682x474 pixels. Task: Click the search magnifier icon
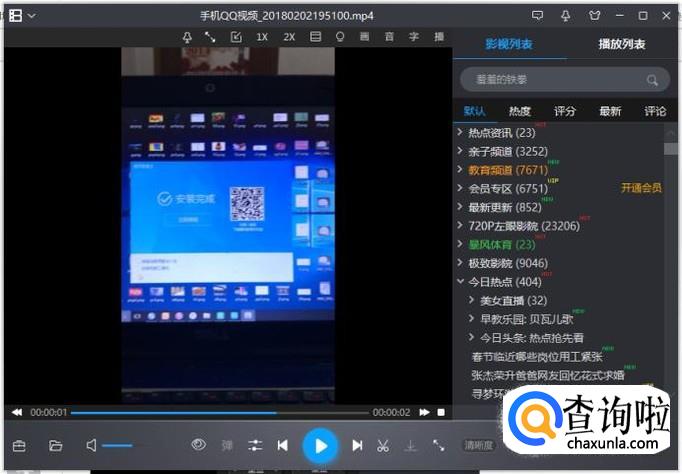[652, 80]
